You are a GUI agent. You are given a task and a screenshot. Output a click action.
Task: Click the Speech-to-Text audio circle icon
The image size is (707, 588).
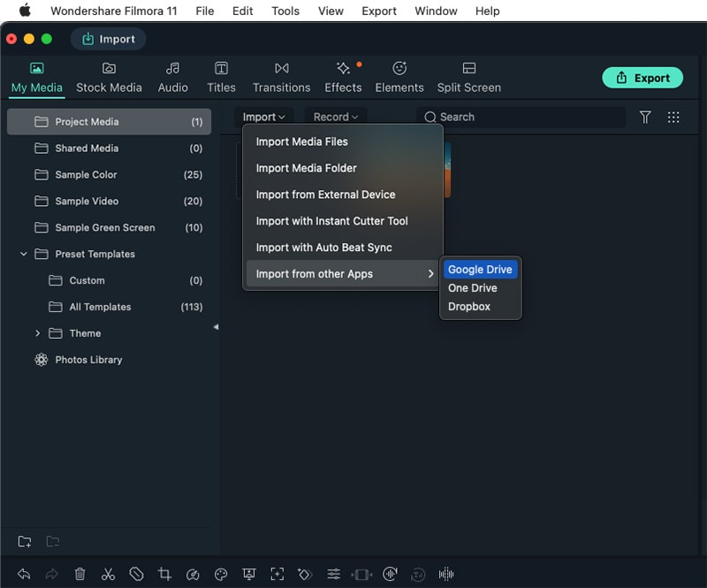[390, 574]
